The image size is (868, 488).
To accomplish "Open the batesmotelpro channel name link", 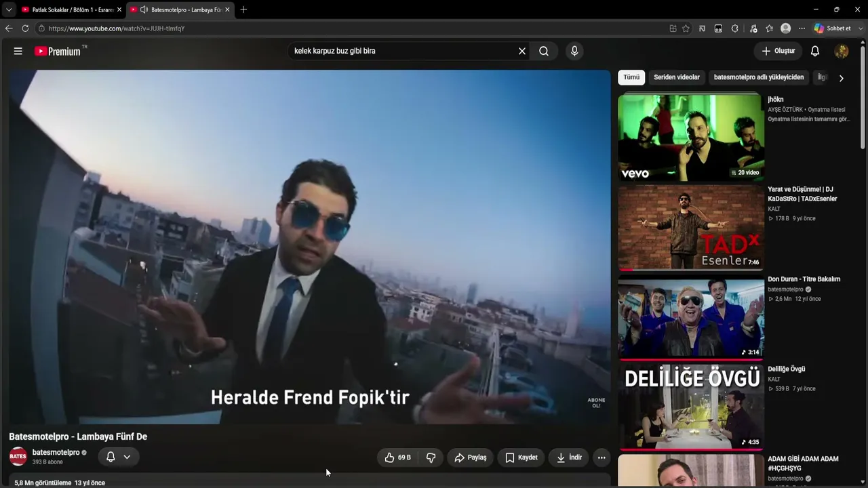I will (x=56, y=452).
